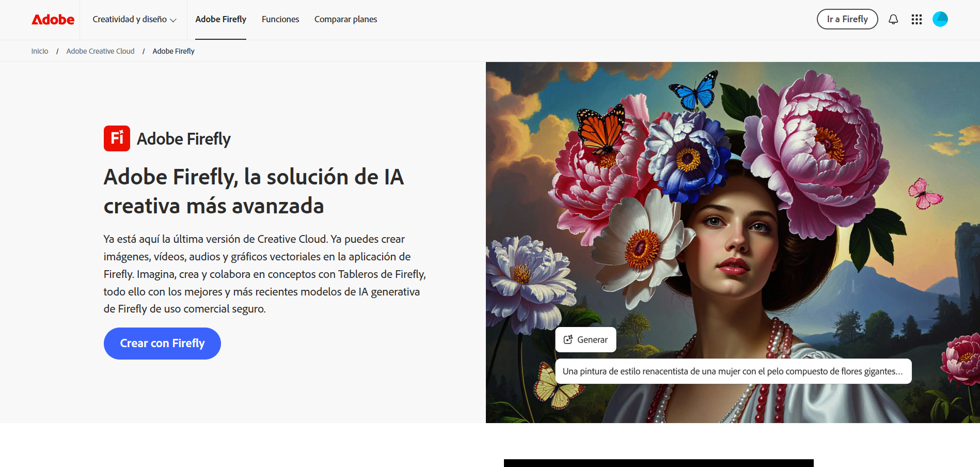980x467 pixels.
Task: Open the Funciones navigation item
Action: pos(280,20)
